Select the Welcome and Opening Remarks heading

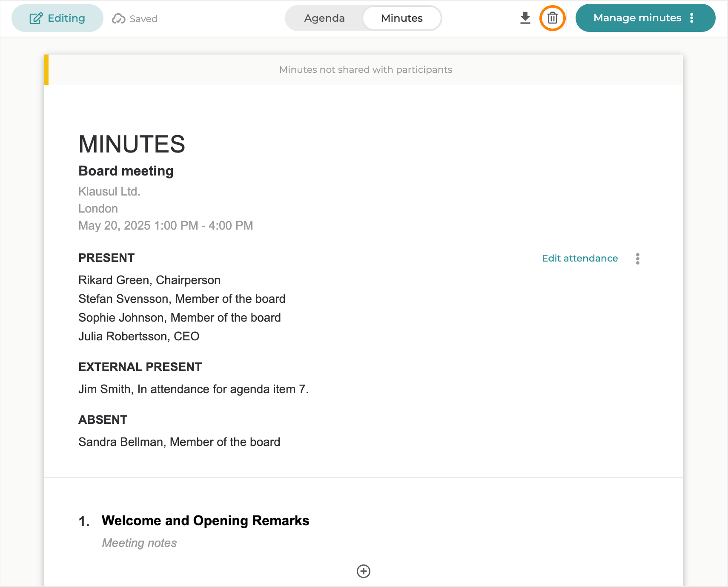click(x=205, y=521)
